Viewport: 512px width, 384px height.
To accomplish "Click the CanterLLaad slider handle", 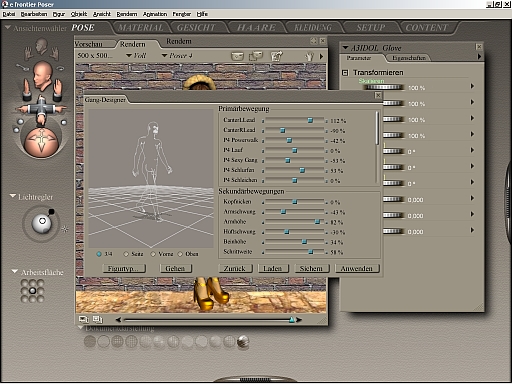I will coord(310,120).
